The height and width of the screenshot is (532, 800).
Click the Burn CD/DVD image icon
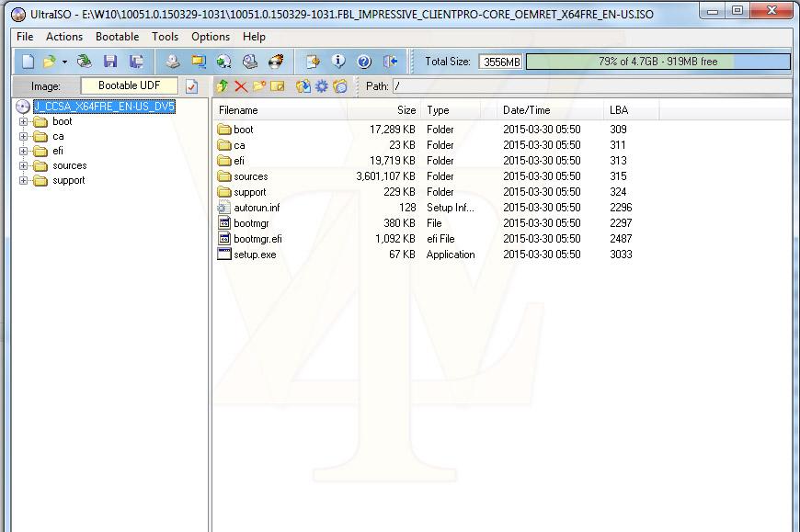coord(276,62)
